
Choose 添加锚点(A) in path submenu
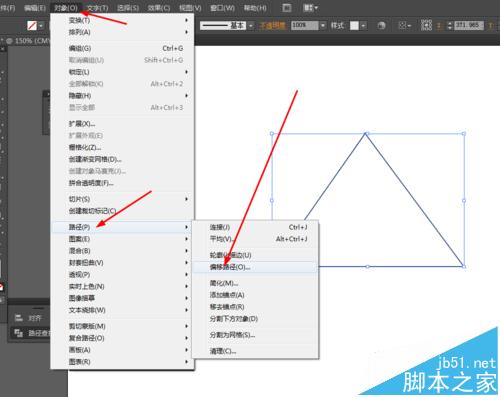[x=255, y=295]
